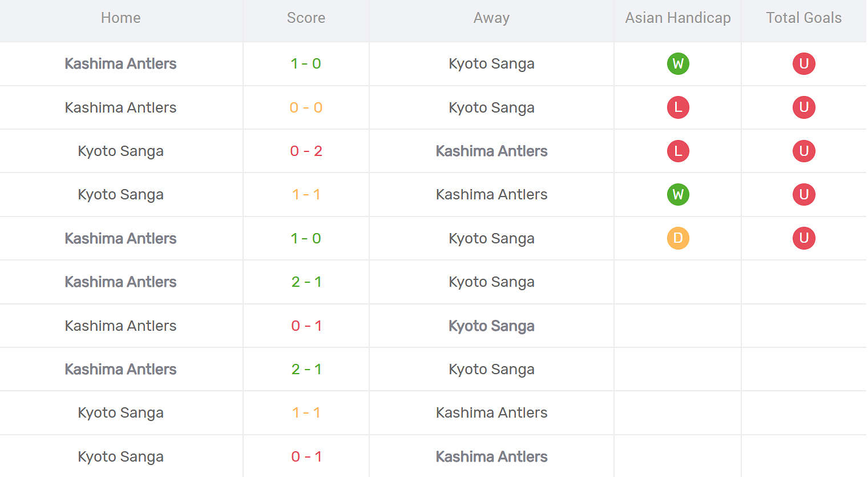Click the red U badge in the 0-2 match row
This screenshot has width=868, height=477.
click(804, 151)
